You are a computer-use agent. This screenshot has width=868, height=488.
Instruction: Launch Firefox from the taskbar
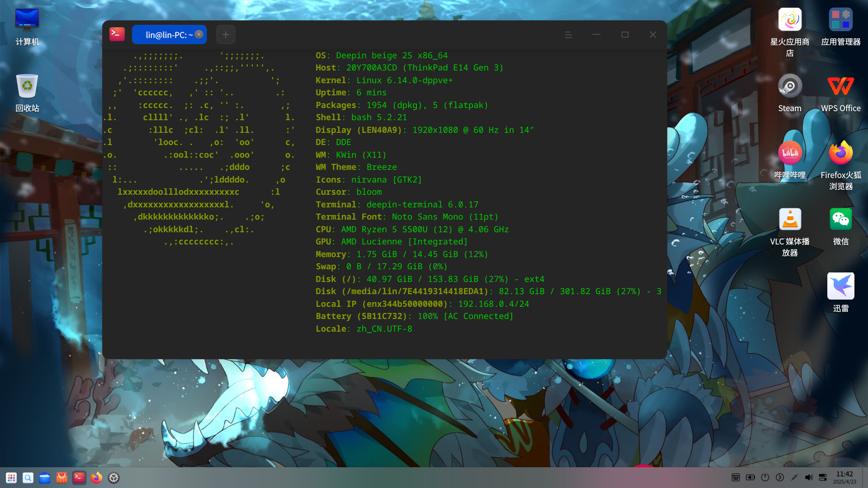pyautogui.click(x=96, y=478)
